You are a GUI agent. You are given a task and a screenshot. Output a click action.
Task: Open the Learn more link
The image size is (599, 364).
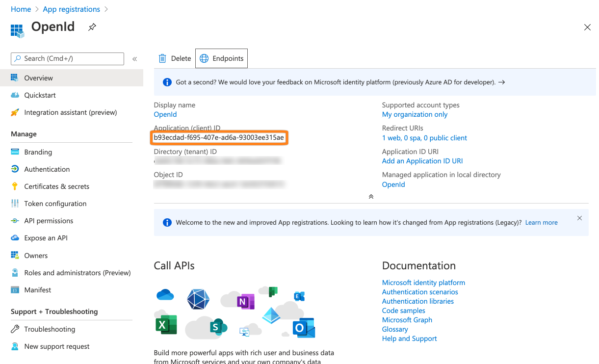pyautogui.click(x=541, y=222)
